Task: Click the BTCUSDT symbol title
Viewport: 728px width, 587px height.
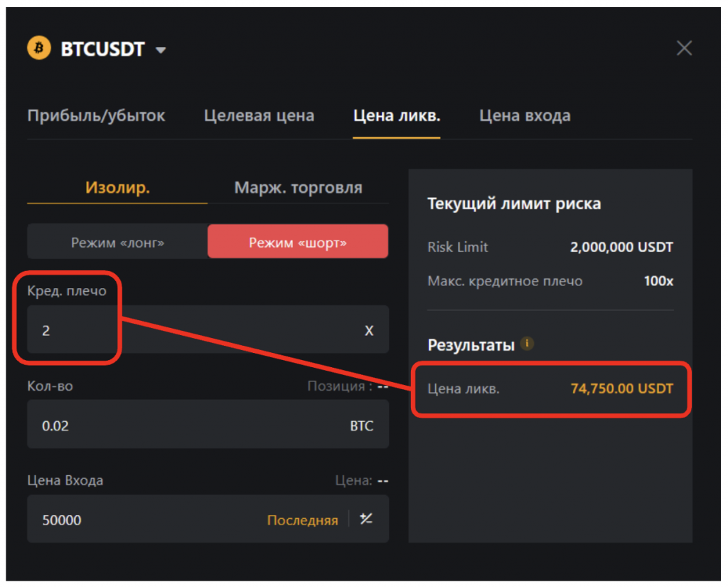Action: pyautogui.click(x=102, y=49)
